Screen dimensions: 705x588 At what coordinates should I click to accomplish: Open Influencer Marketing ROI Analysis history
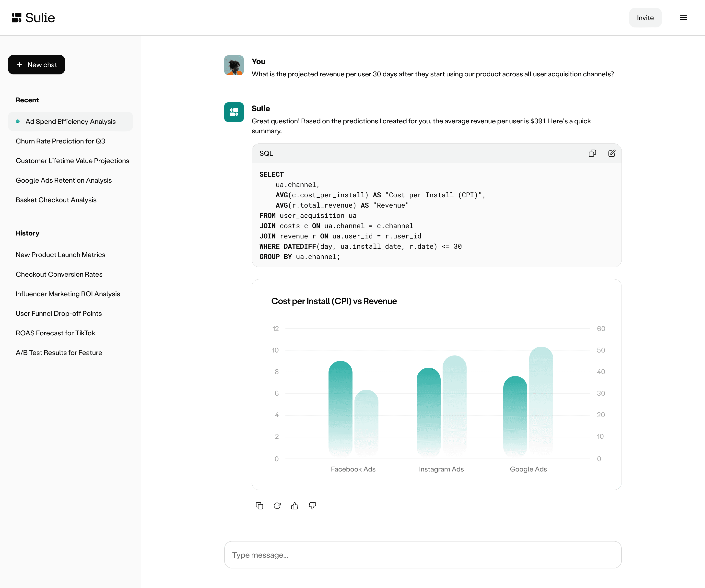(68, 294)
